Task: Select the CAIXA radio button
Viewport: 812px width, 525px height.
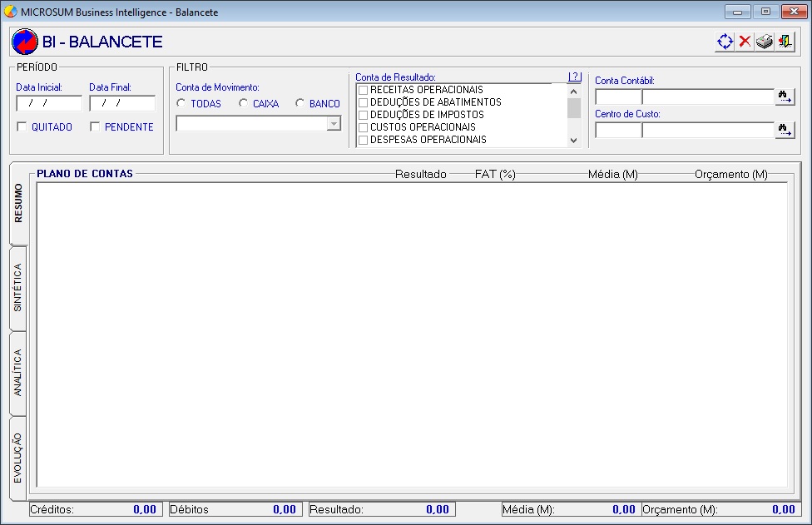Action: (243, 104)
